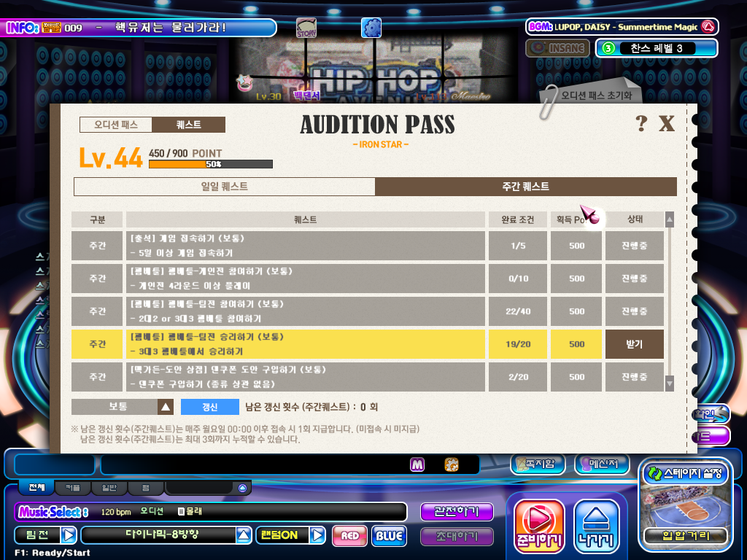Click the wide chat message input field

tap(290, 464)
